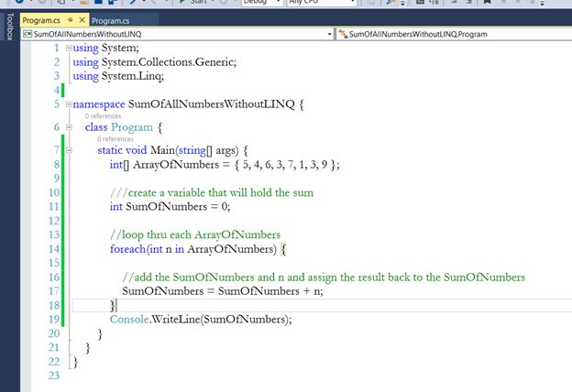Open '0 references' lens above static void Main
The image size is (572, 392).
115,139
